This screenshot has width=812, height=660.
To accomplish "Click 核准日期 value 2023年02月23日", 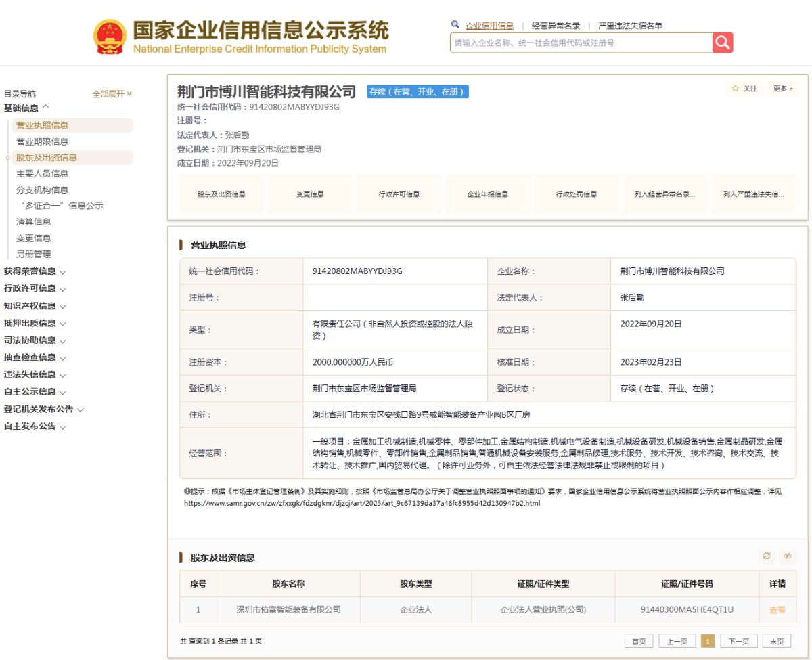I will coord(651,362).
